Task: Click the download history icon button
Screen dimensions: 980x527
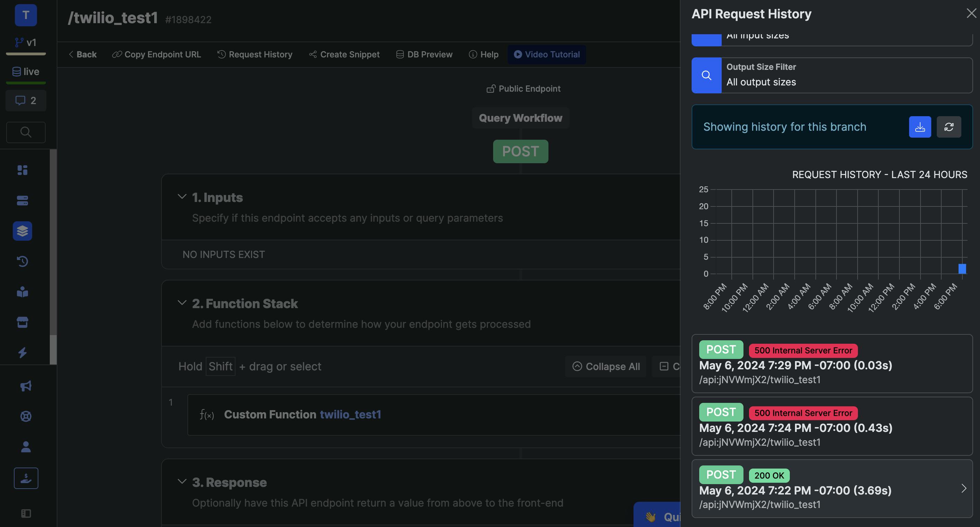Action: pos(919,127)
